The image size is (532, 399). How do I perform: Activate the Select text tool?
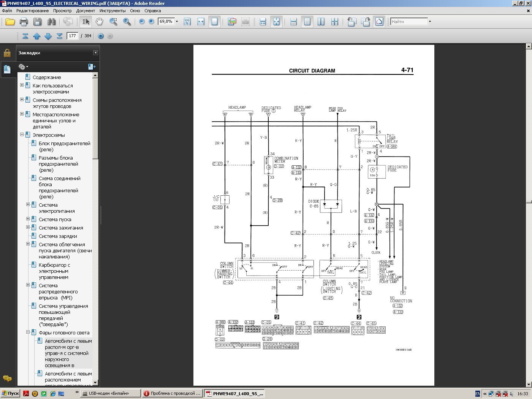86,22
